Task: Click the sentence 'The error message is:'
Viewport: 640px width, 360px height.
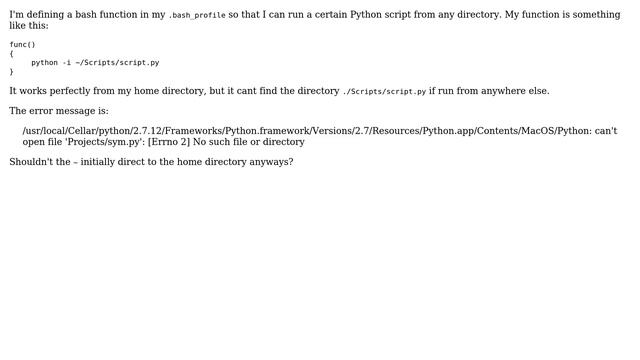Action: 59,111
